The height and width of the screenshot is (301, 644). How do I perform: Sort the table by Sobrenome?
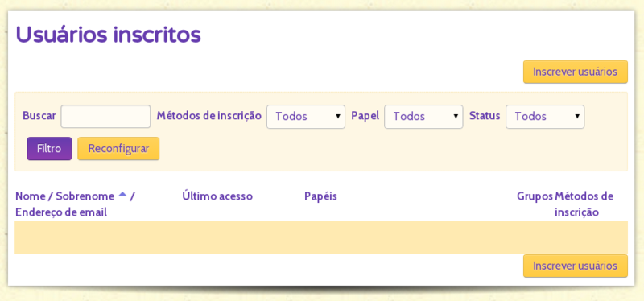click(x=85, y=196)
